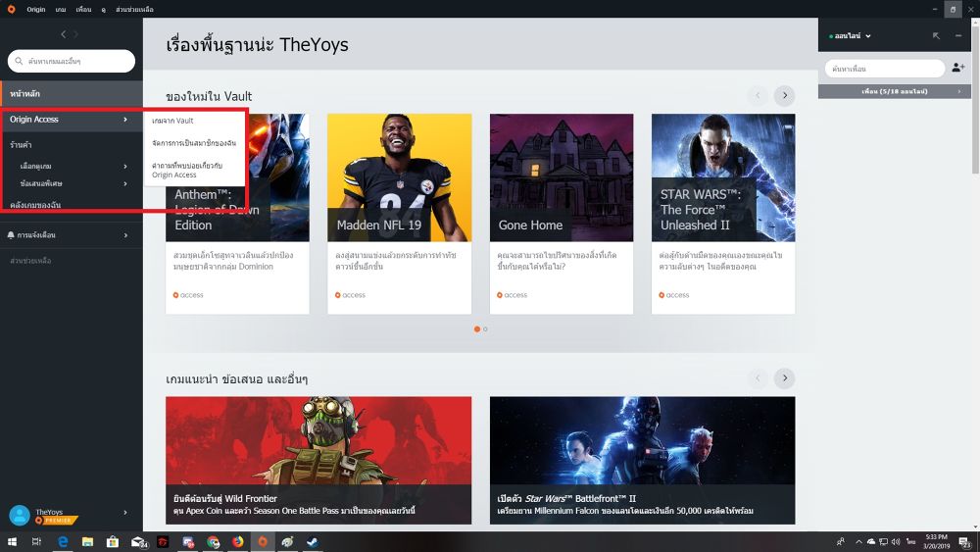980x552 pixels.
Task: Expand the friends online list header
Action: pos(895,91)
